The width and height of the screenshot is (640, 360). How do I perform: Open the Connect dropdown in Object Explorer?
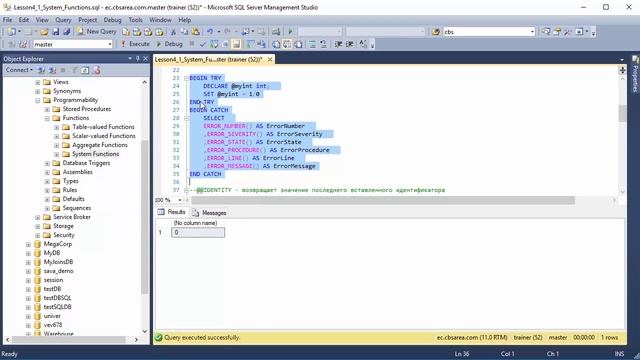coord(19,70)
